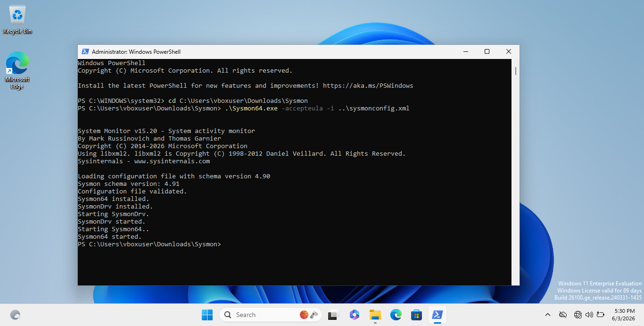Click the .\Sysmon64.exe command text
This screenshot has height=326, width=644.
coord(251,109)
